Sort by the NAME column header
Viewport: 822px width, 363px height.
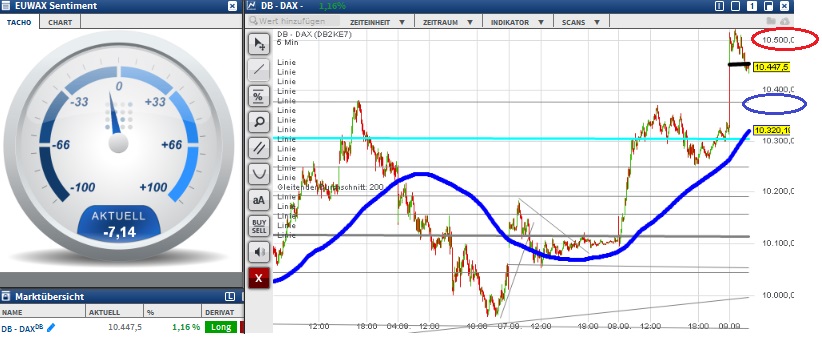pyautogui.click(x=43, y=312)
